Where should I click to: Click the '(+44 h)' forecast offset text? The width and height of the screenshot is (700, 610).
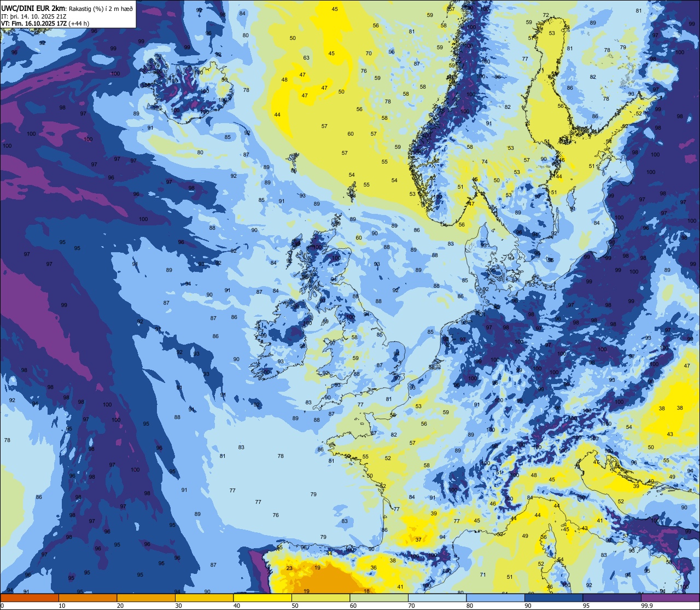click(79, 23)
